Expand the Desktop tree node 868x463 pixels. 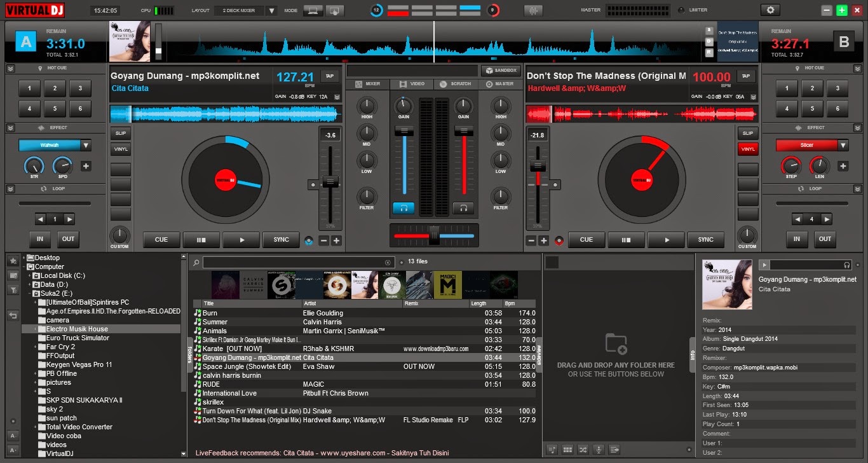click(x=24, y=258)
